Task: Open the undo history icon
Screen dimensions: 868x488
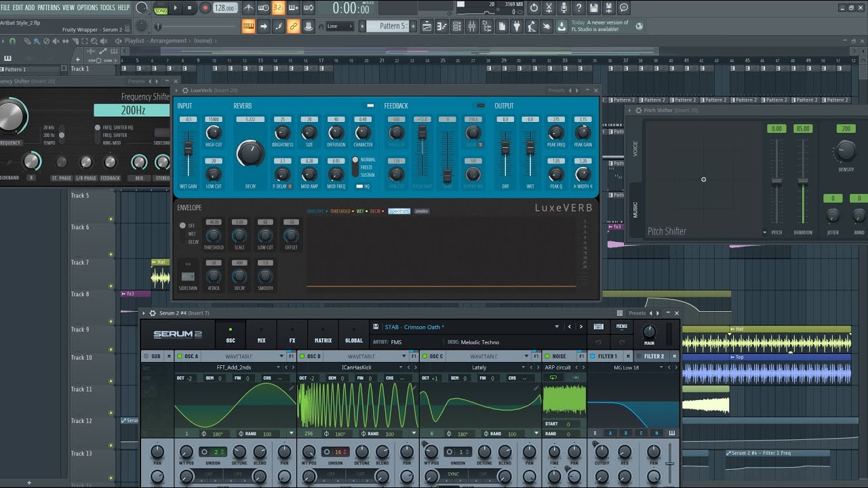Action: (x=533, y=8)
